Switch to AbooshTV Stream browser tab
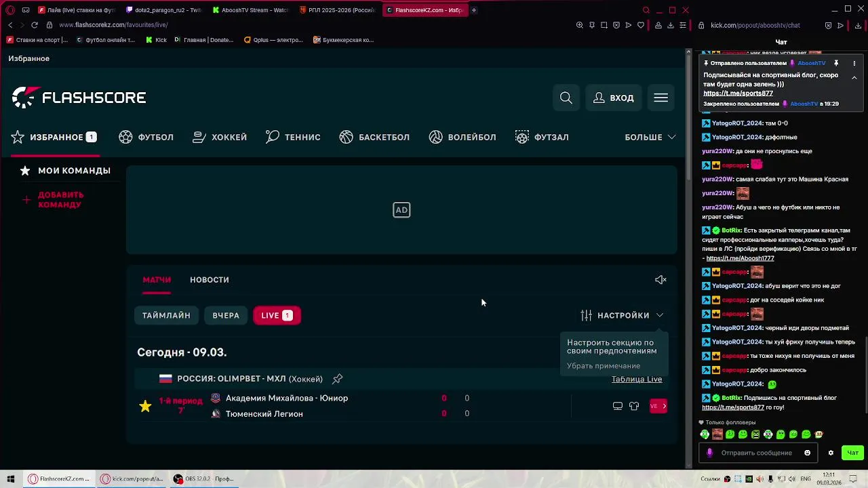 [251, 10]
